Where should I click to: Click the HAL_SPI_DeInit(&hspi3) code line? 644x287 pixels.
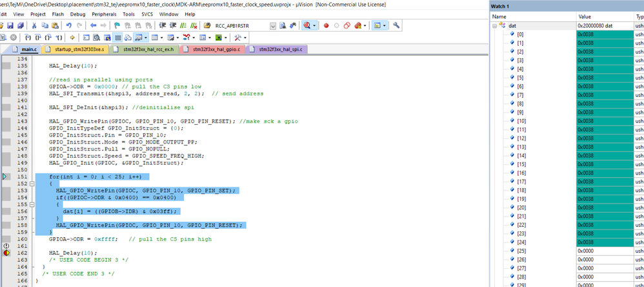click(120, 107)
